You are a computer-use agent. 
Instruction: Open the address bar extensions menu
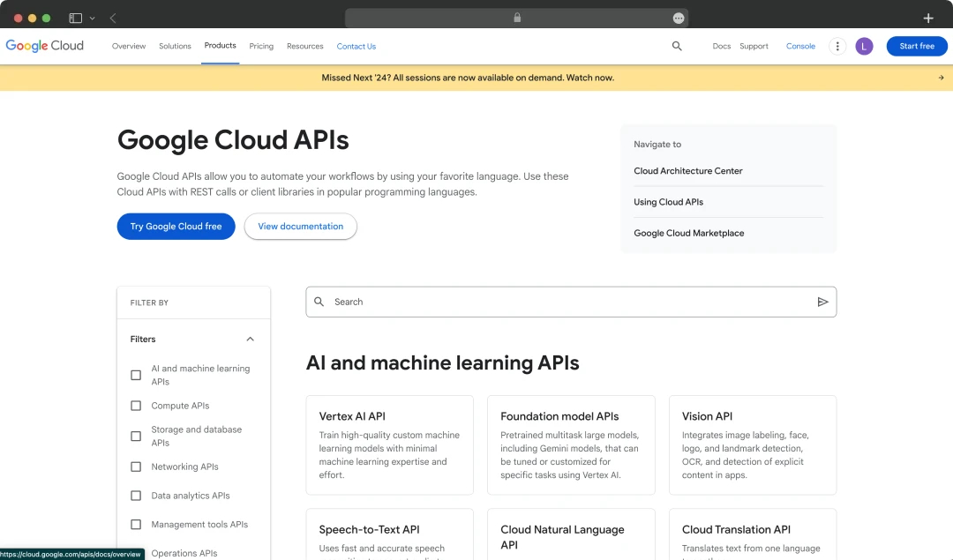click(x=678, y=17)
